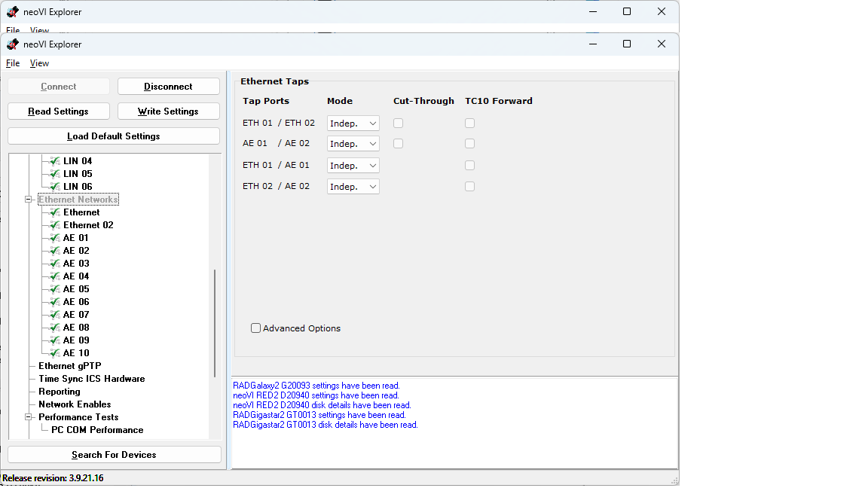Screen dimensions: 868x488
Task: Toggle Cut-Through for ETH 01 / ETH 02
Action: [399, 123]
